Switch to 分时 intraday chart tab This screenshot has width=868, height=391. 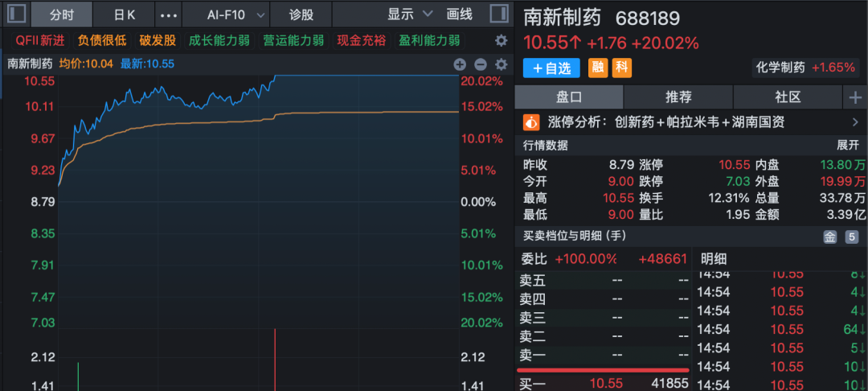click(x=62, y=15)
